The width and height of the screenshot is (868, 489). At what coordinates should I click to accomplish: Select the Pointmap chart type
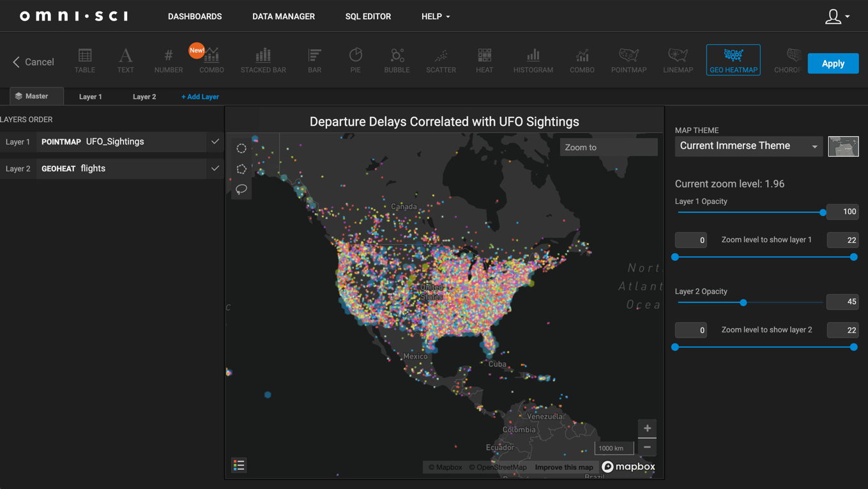point(628,61)
